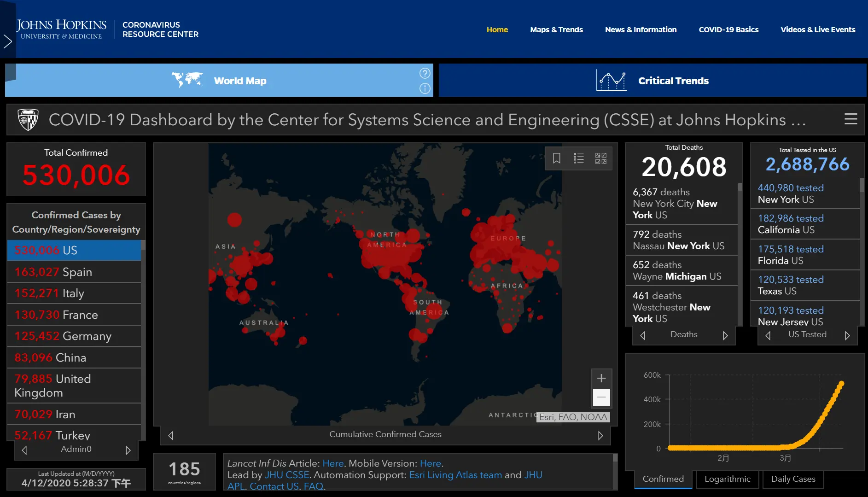Zoom in on the world map
This screenshot has height=497, width=868.
[601, 378]
